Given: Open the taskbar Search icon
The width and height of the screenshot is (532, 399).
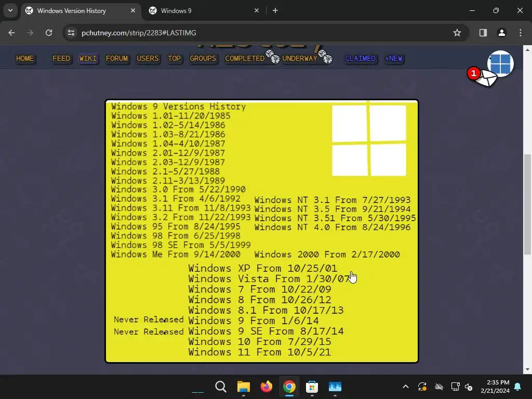Looking at the screenshot, I should pyautogui.click(x=220, y=387).
